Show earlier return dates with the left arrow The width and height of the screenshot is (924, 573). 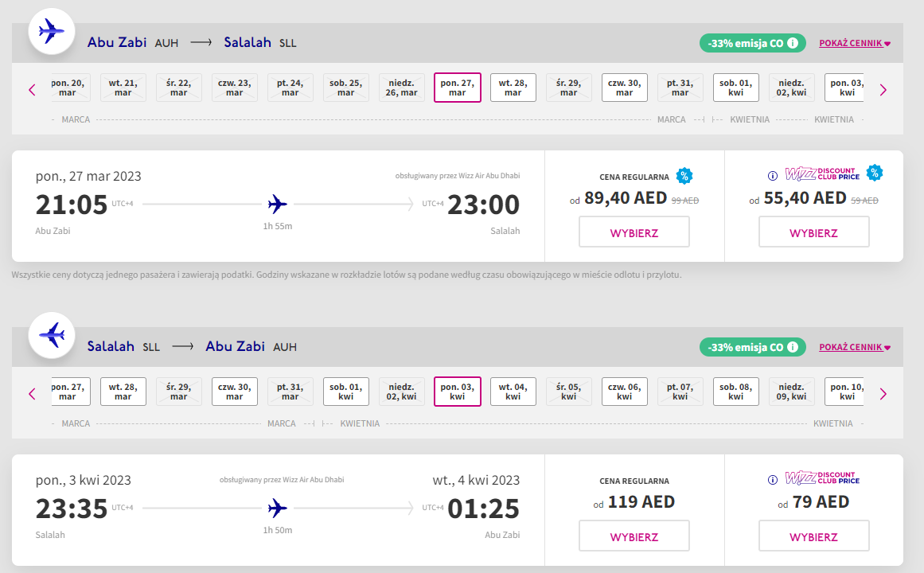(x=32, y=394)
